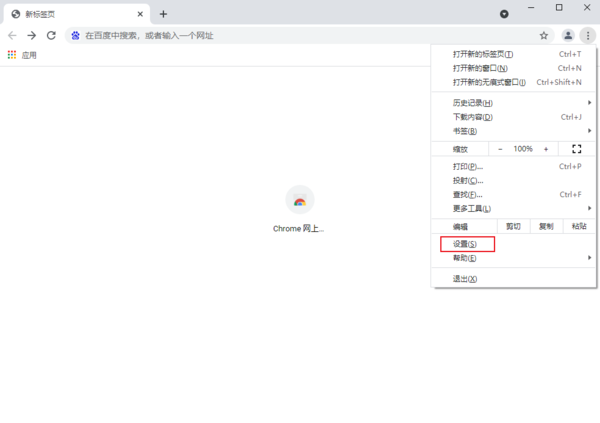This screenshot has width=600, height=423.
Task: Click the tab search dropdown circle icon
Action: pyautogui.click(x=504, y=14)
